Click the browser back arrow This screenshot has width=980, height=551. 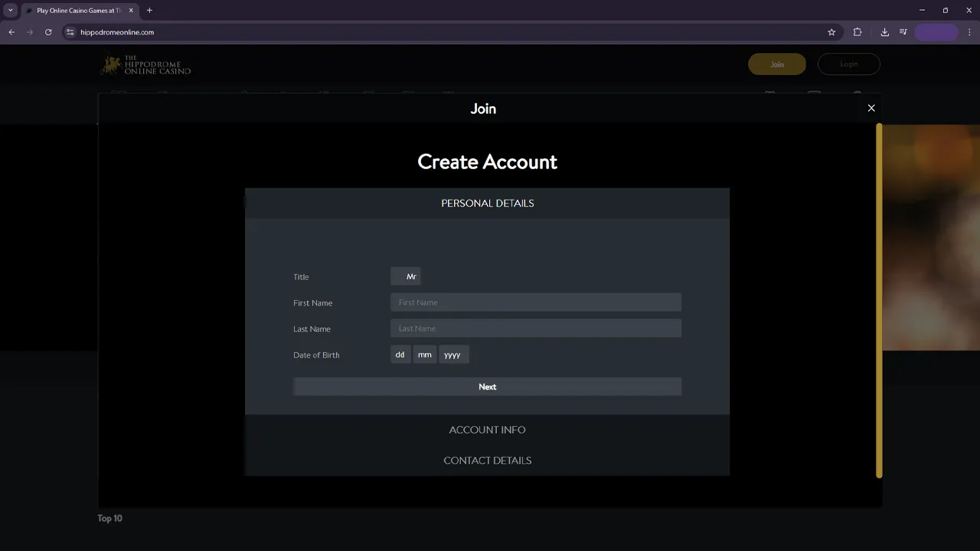click(x=11, y=32)
